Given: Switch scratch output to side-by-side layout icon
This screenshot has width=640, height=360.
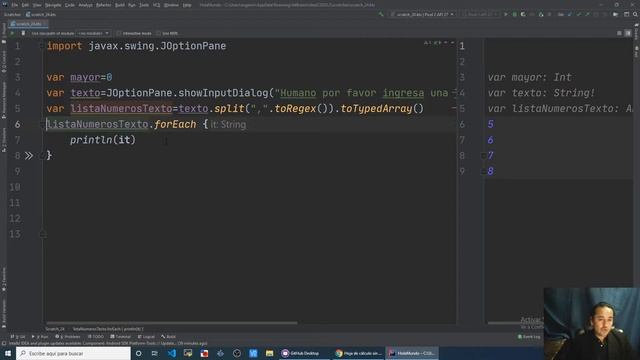Looking at the screenshot, I should point(628,33).
